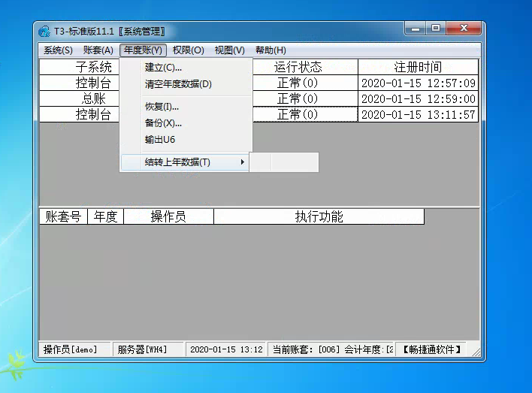
Task: Click the 运行状态 column header
Action: [x=305, y=67]
